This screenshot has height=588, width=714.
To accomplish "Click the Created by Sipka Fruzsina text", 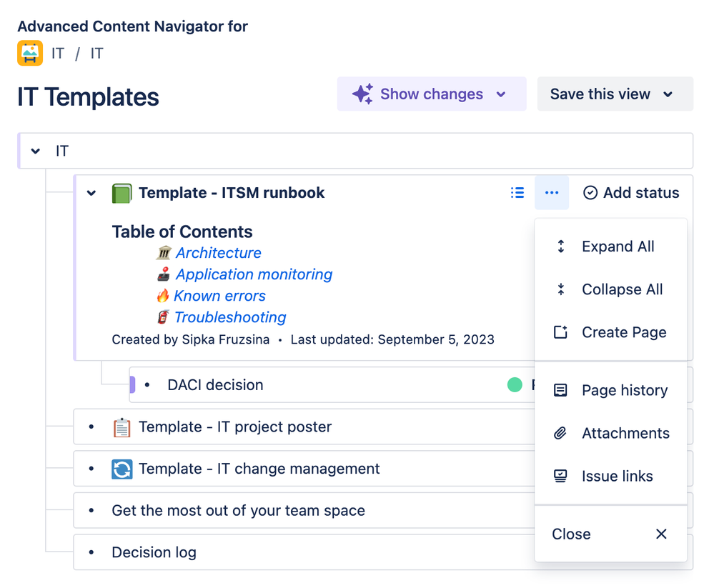I will (190, 339).
